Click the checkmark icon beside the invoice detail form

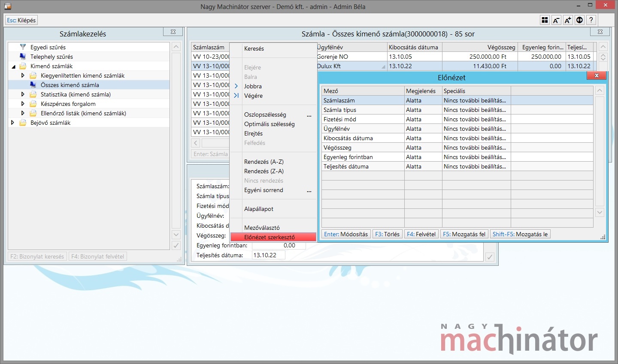(x=490, y=257)
